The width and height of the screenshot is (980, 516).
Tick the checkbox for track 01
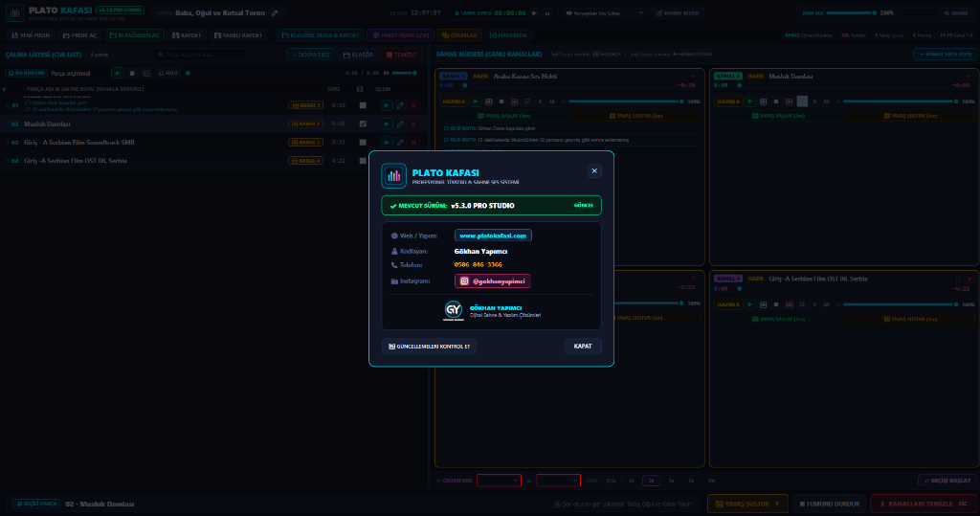pyautogui.click(x=363, y=105)
